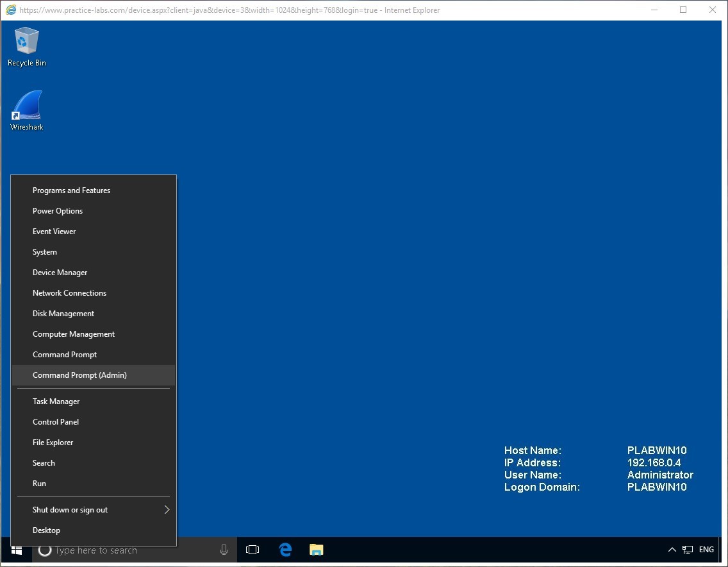Screen dimensions: 728x567
Task: Launch Wireshark from the desktop shortcut
Action: point(26,110)
